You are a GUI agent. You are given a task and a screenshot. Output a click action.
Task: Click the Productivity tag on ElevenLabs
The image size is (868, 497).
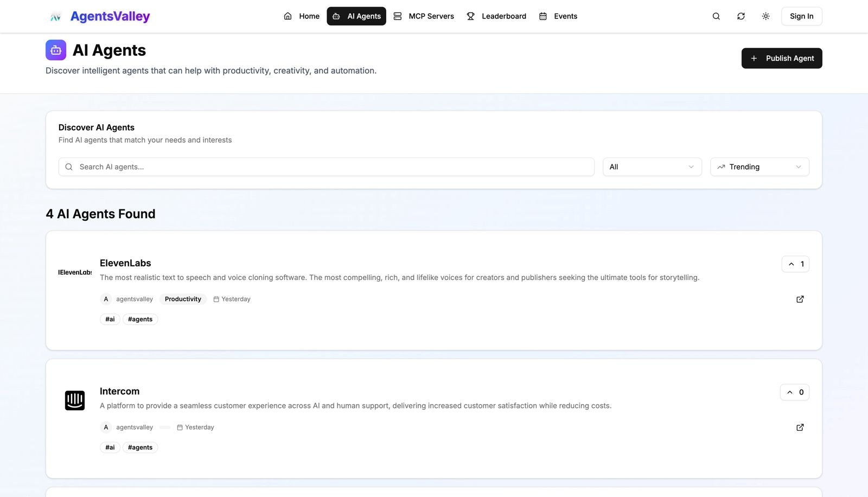(x=183, y=299)
